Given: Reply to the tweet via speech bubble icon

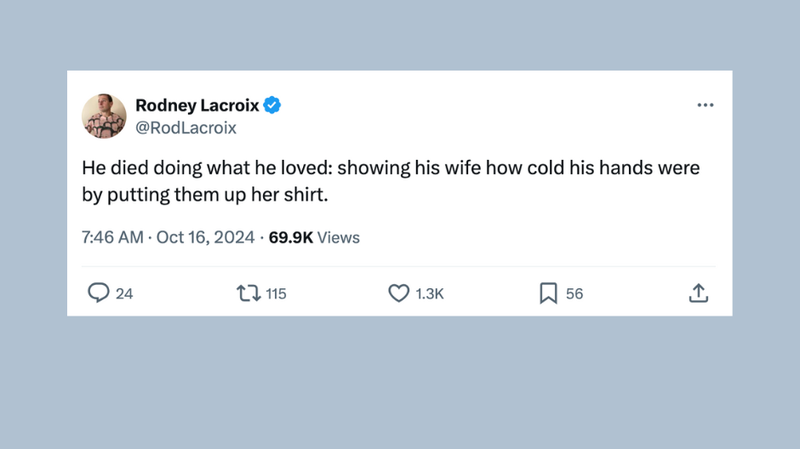Looking at the screenshot, I should [x=98, y=293].
